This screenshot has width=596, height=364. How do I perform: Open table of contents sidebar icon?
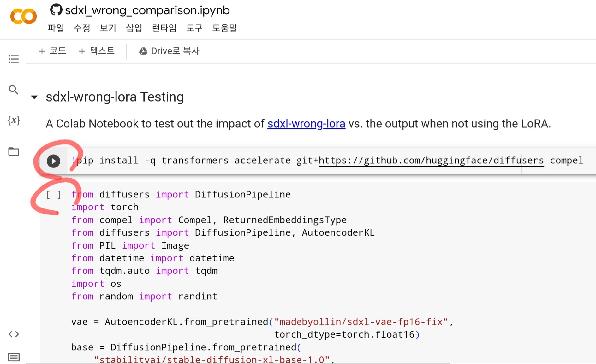14,59
